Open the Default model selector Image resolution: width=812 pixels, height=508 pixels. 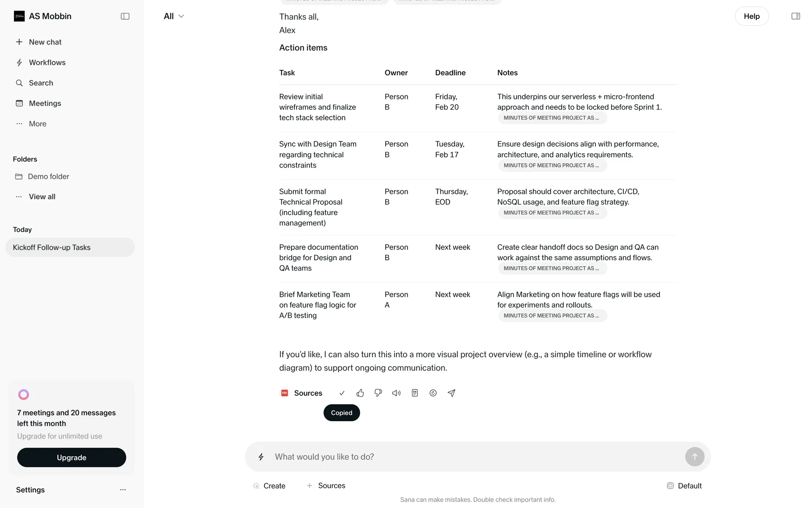pyautogui.click(x=684, y=486)
